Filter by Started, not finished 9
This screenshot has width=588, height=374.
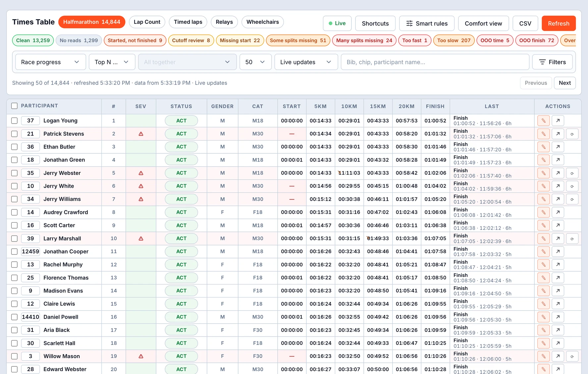[x=135, y=40]
